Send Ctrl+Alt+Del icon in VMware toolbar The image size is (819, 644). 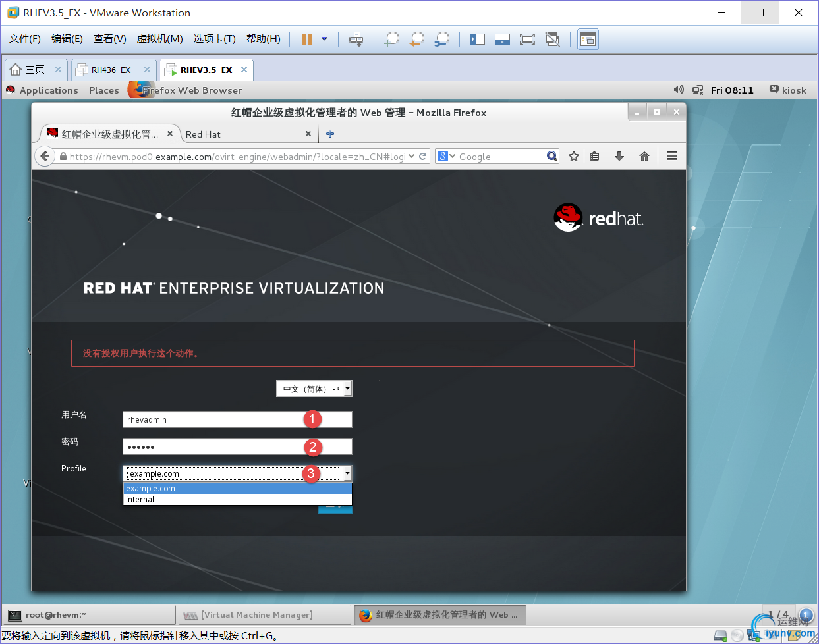click(356, 40)
